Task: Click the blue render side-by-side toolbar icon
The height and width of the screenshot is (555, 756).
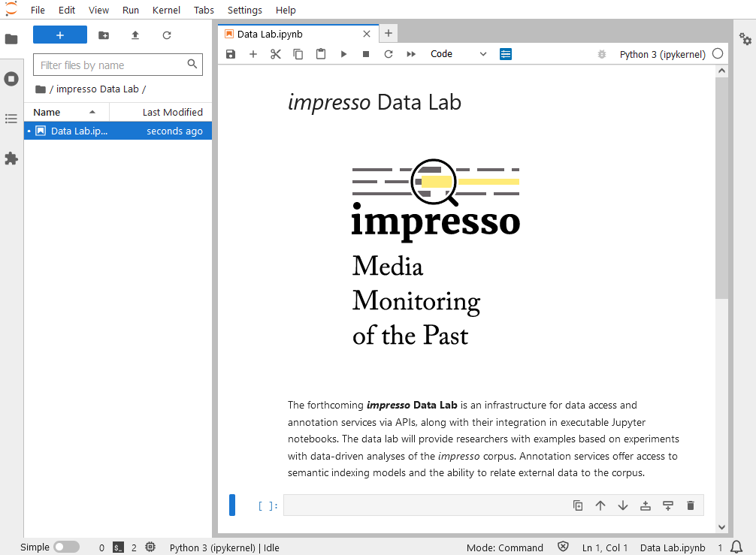Action: 505,54
